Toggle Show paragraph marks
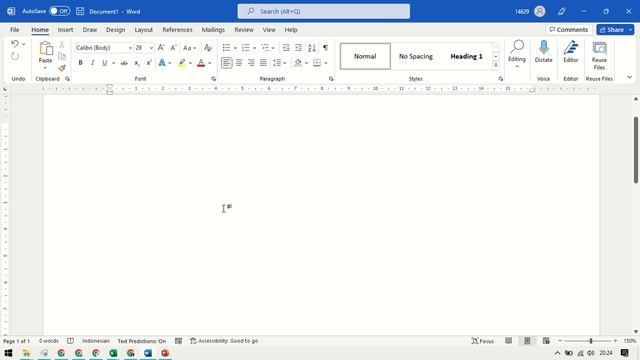Screen dimensions: 640x360 click(325, 48)
